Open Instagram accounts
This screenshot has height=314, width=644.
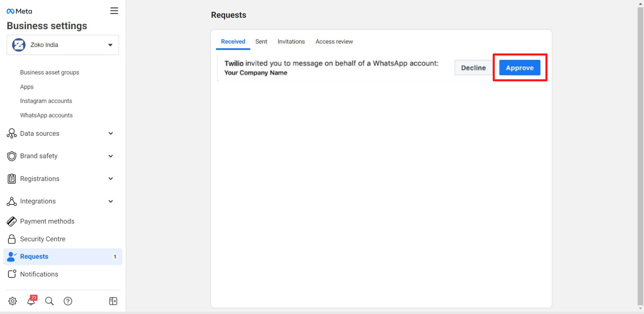pyautogui.click(x=46, y=101)
